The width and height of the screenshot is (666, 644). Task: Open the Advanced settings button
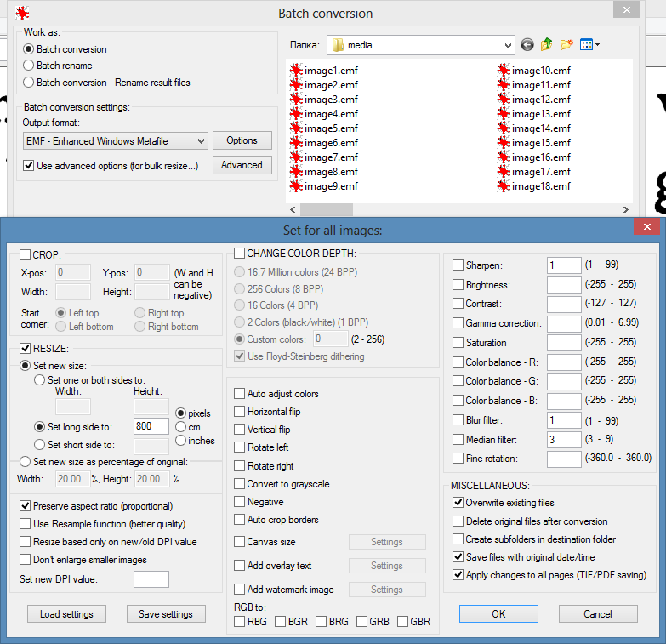[x=242, y=165]
